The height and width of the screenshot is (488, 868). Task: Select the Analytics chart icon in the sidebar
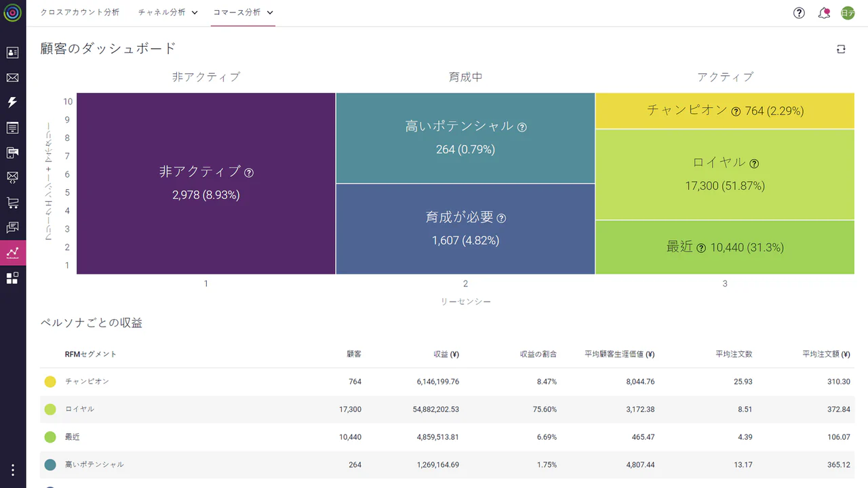[12, 253]
